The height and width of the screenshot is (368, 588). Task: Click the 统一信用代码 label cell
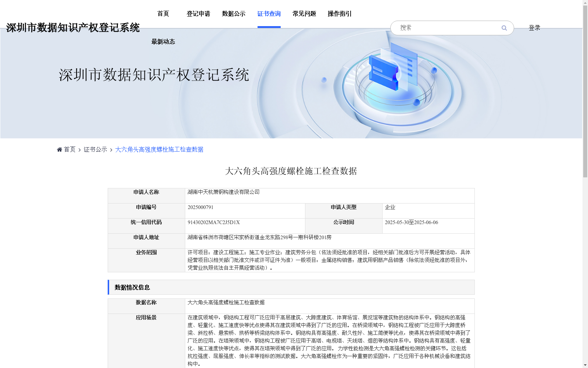pos(146,226)
